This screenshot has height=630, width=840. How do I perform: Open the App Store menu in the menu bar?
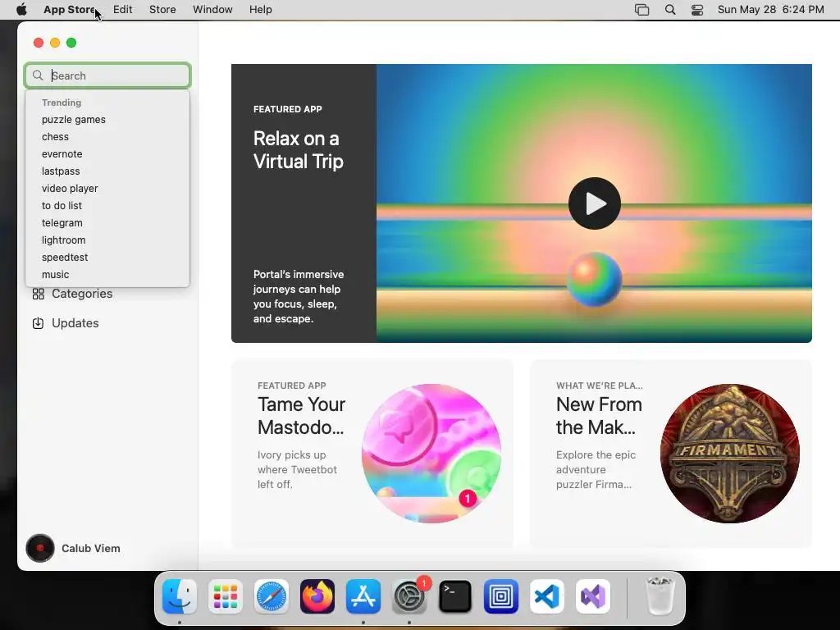coord(69,10)
